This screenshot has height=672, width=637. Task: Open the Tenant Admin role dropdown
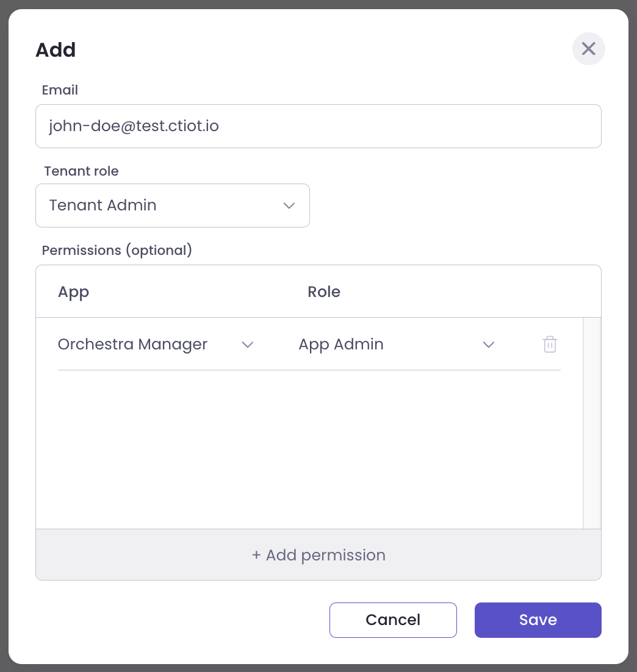tap(172, 206)
